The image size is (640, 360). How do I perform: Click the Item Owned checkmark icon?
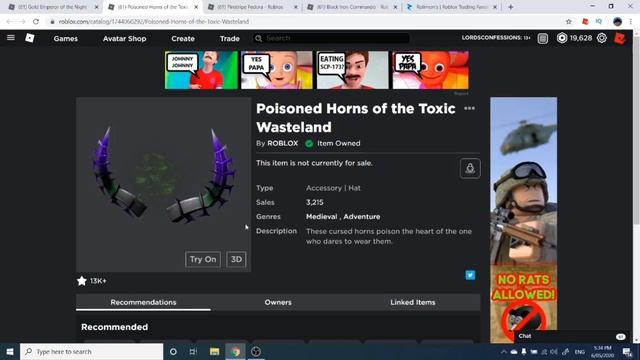309,143
